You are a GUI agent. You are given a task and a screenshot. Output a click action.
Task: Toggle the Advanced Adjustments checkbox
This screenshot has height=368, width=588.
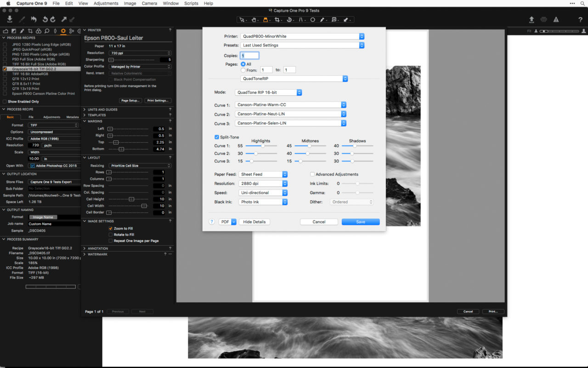[x=312, y=174]
